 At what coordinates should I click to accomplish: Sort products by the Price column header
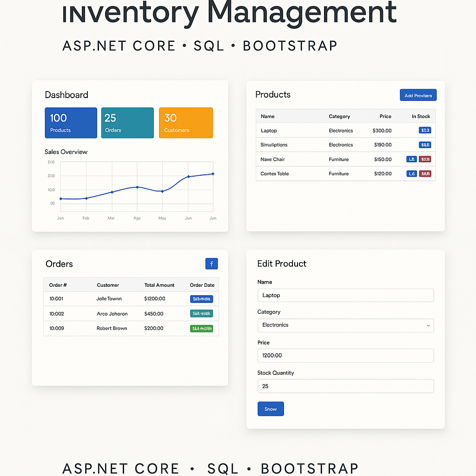tap(385, 116)
